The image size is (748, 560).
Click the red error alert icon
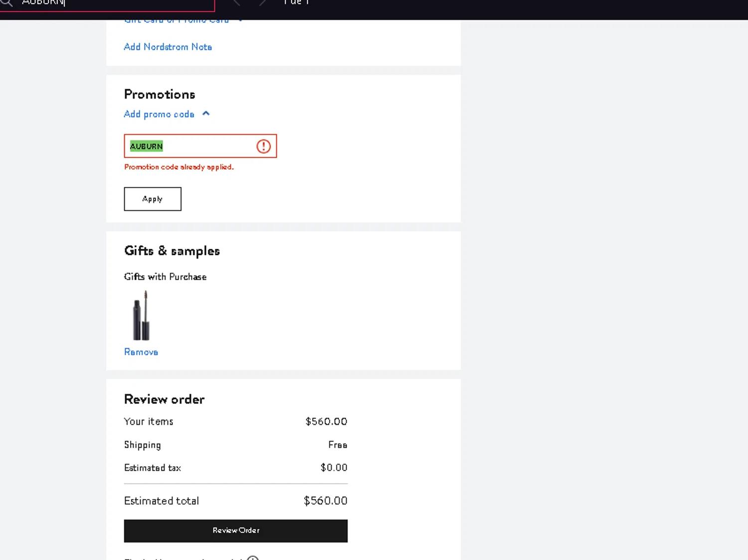click(x=263, y=146)
